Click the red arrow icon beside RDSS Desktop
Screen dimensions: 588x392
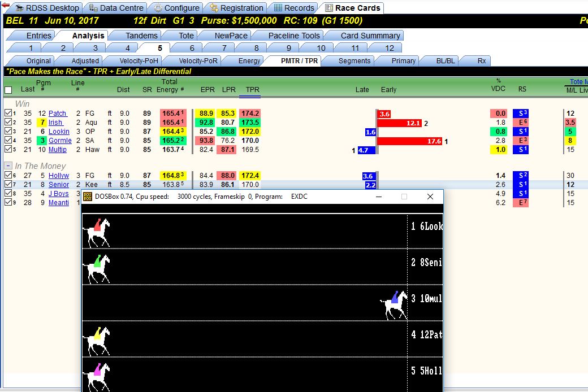tap(5, 5)
